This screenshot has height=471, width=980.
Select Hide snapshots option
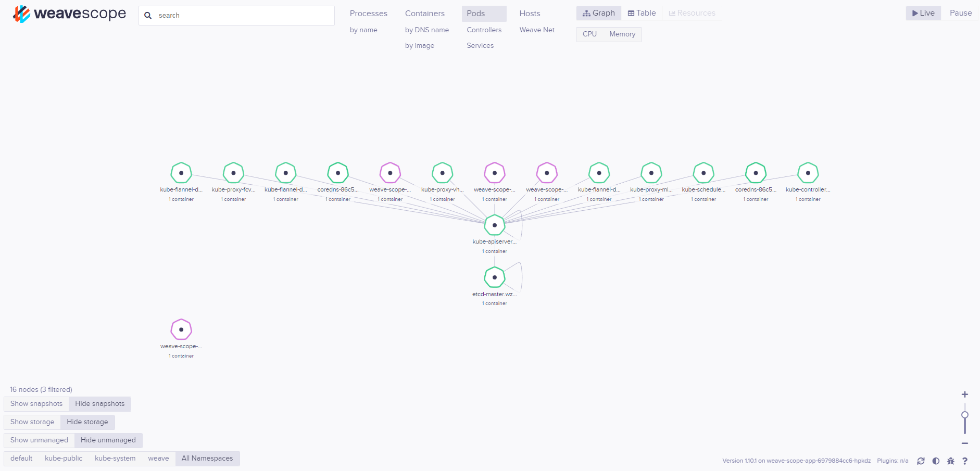(x=100, y=404)
